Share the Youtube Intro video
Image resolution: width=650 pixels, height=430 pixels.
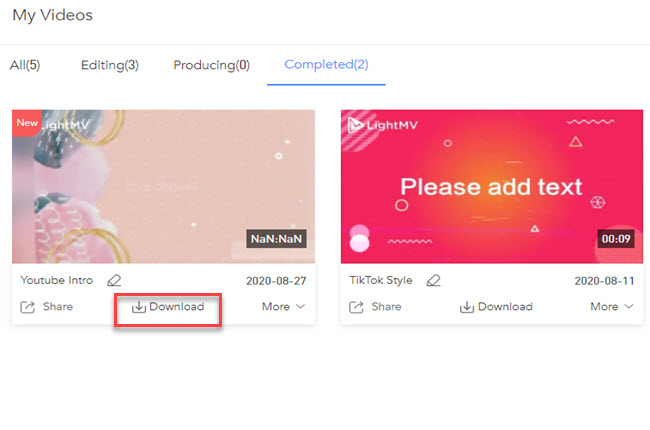click(x=46, y=307)
